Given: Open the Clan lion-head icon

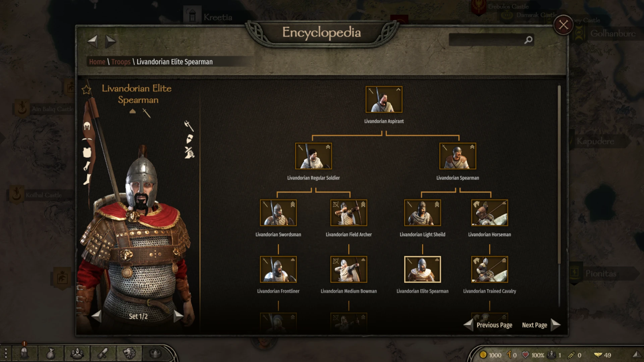Looking at the screenshot, I should (x=129, y=353).
